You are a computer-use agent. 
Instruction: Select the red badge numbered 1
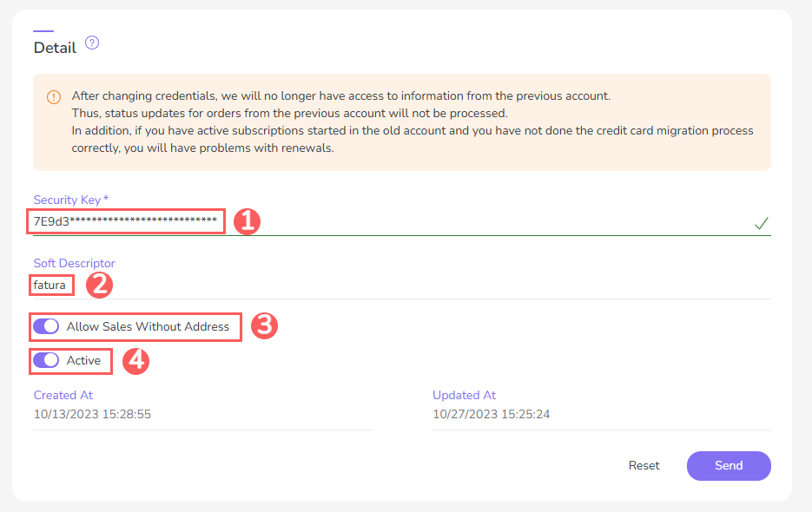click(247, 222)
